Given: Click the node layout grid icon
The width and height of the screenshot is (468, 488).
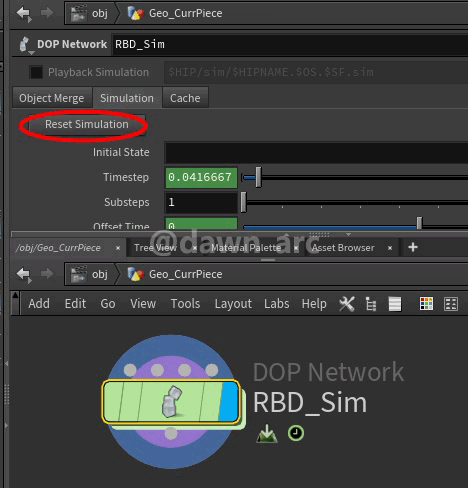Looking at the screenshot, I should [451, 304].
